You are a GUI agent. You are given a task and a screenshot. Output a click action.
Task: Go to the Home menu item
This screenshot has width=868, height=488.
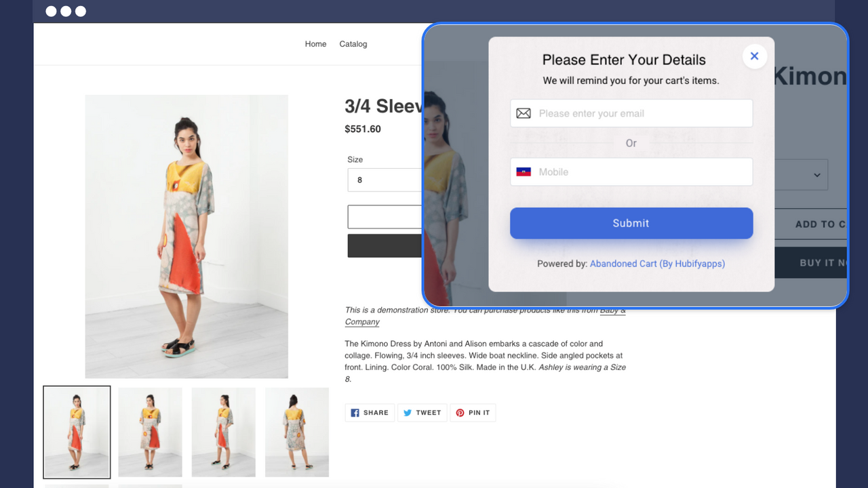click(x=315, y=43)
